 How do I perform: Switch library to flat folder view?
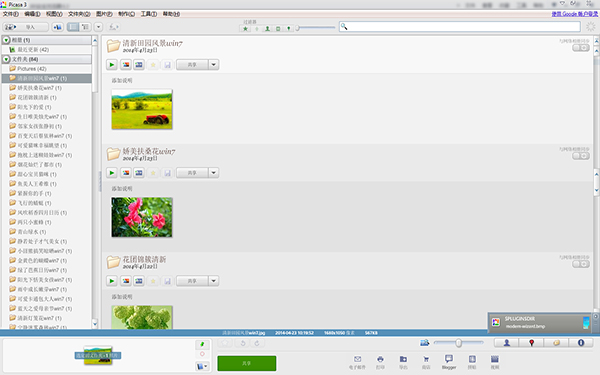[73, 27]
